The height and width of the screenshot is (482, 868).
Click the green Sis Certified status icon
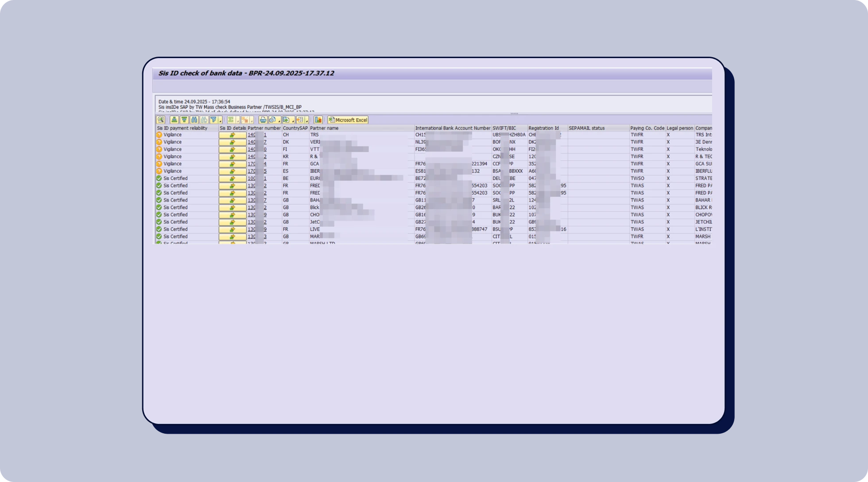coord(159,178)
